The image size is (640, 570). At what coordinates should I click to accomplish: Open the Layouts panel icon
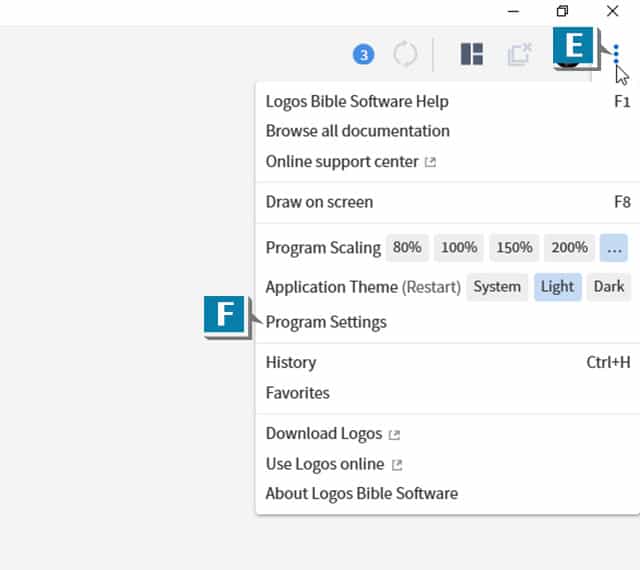tap(471, 54)
